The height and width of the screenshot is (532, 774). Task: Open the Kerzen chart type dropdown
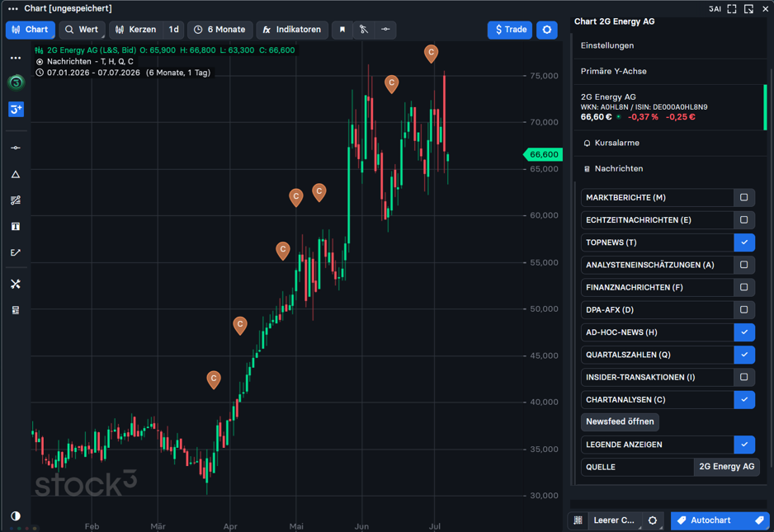136,30
